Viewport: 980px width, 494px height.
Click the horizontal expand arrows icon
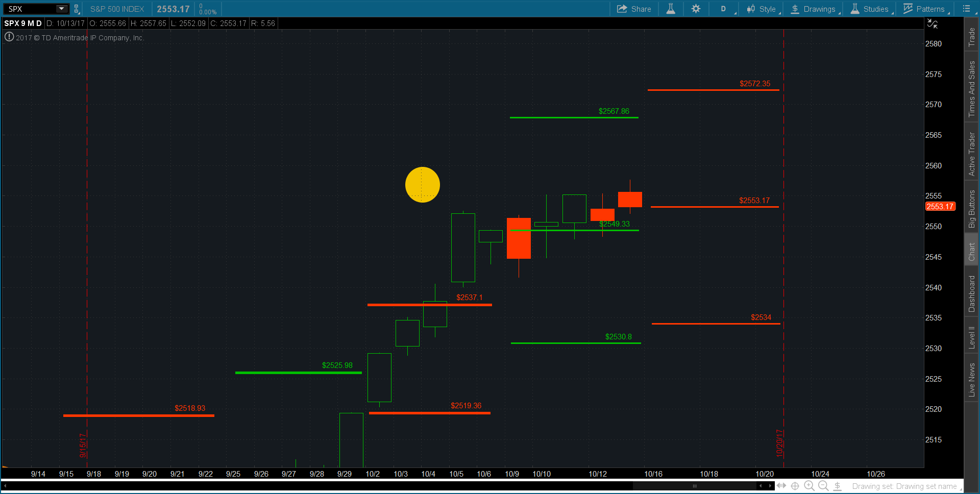pyautogui.click(x=781, y=486)
